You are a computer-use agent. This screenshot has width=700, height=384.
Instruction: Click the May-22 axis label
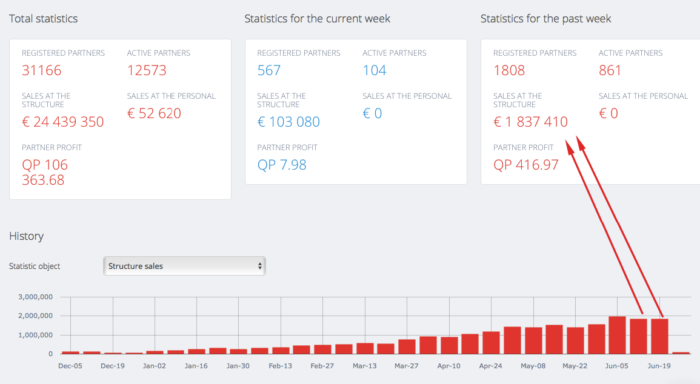point(575,366)
